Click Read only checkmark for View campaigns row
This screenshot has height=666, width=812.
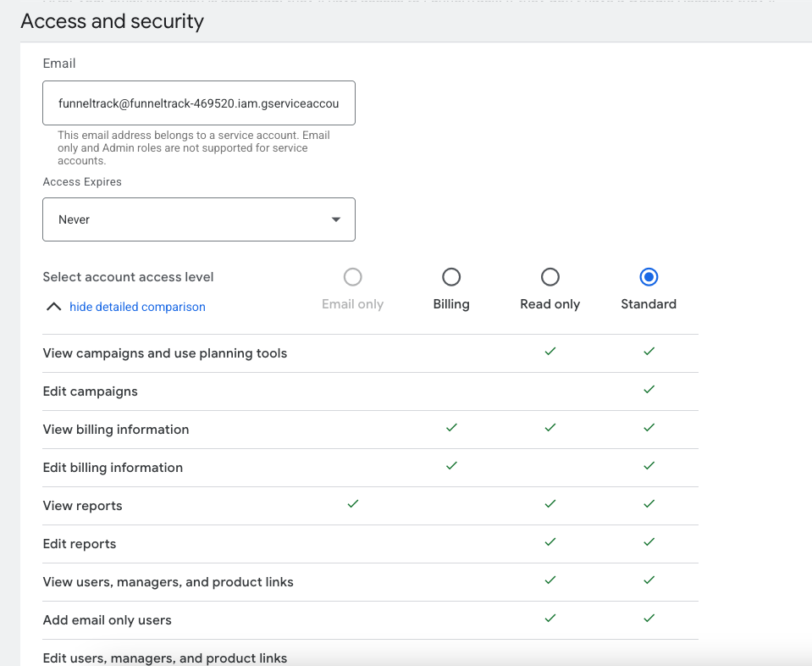pyautogui.click(x=550, y=352)
